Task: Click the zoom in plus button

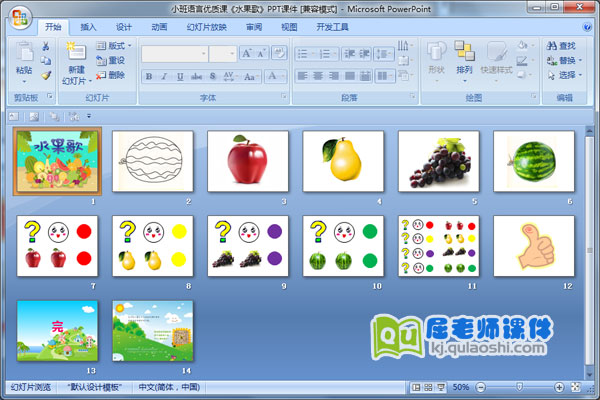Action: point(559,387)
